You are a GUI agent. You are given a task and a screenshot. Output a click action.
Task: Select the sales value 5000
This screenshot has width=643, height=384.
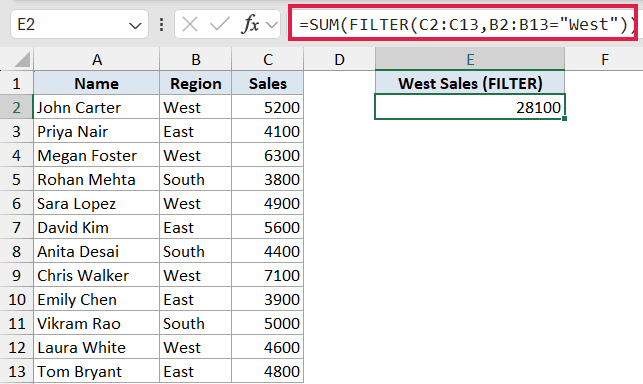(x=268, y=323)
